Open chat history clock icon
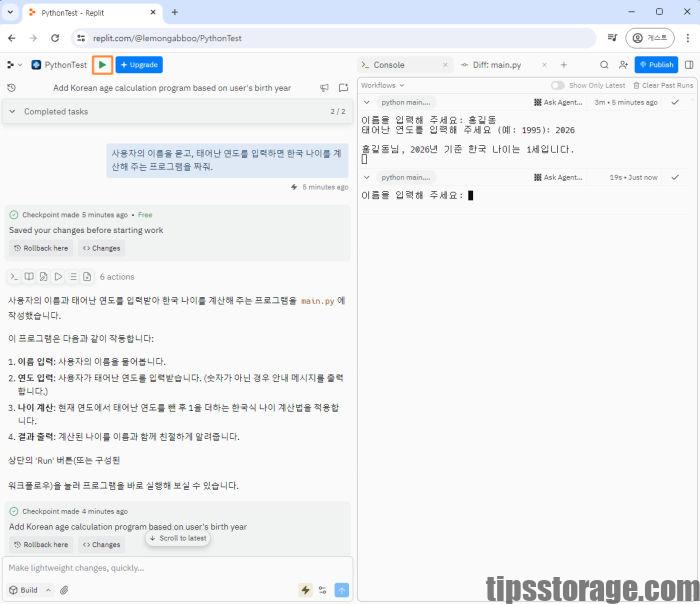 [x=12, y=88]
